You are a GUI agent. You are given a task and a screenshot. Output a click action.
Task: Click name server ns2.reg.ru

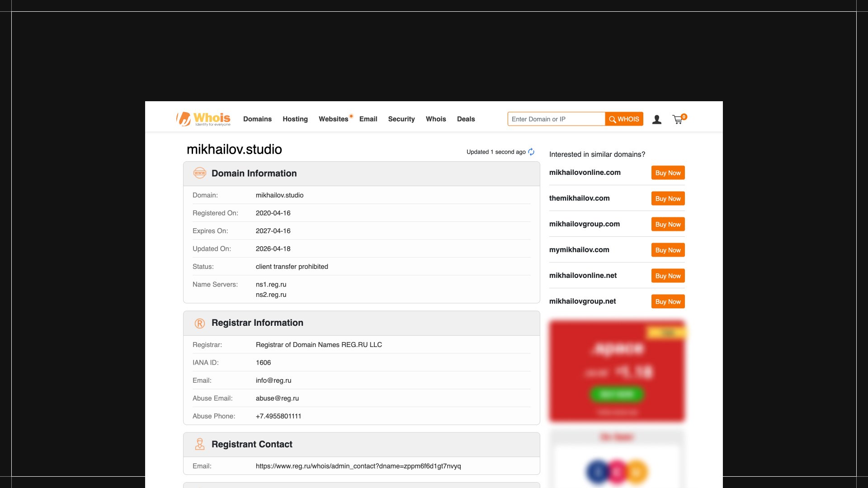tap(271, 295)
